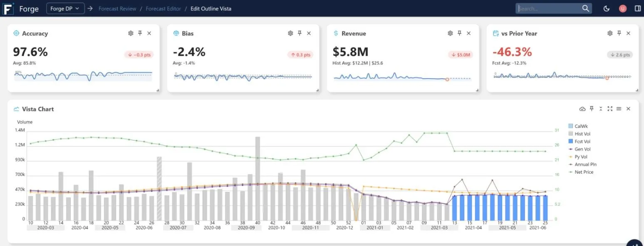The width and height of the screenshot is (644, 246).
Task: Close the vs Prior Year card
Action: (x=629, y=33)
